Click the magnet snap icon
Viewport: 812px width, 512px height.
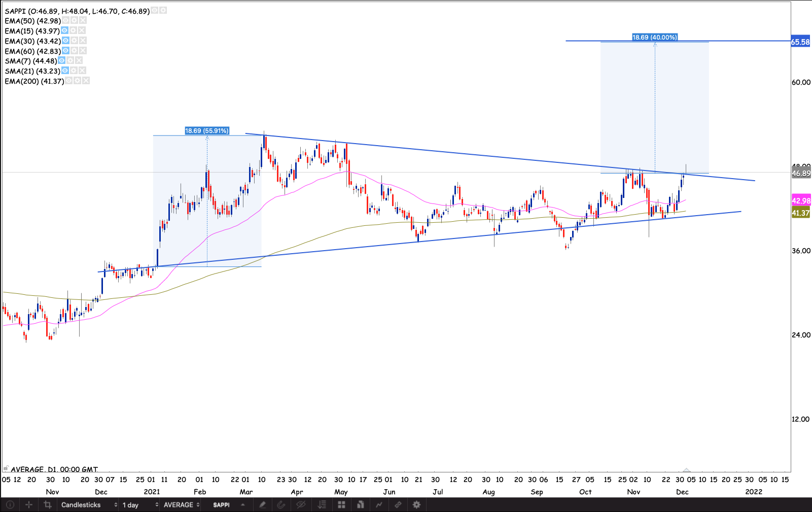(281, 505)
